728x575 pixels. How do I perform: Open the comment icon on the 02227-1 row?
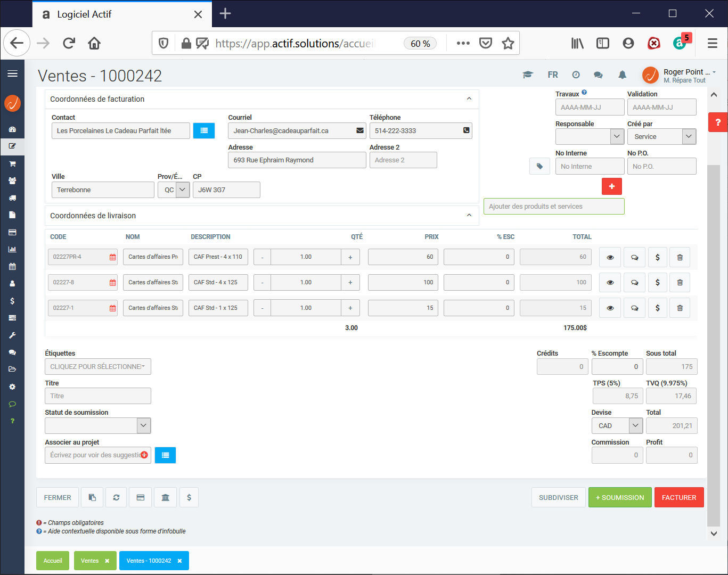pos(634,308)
